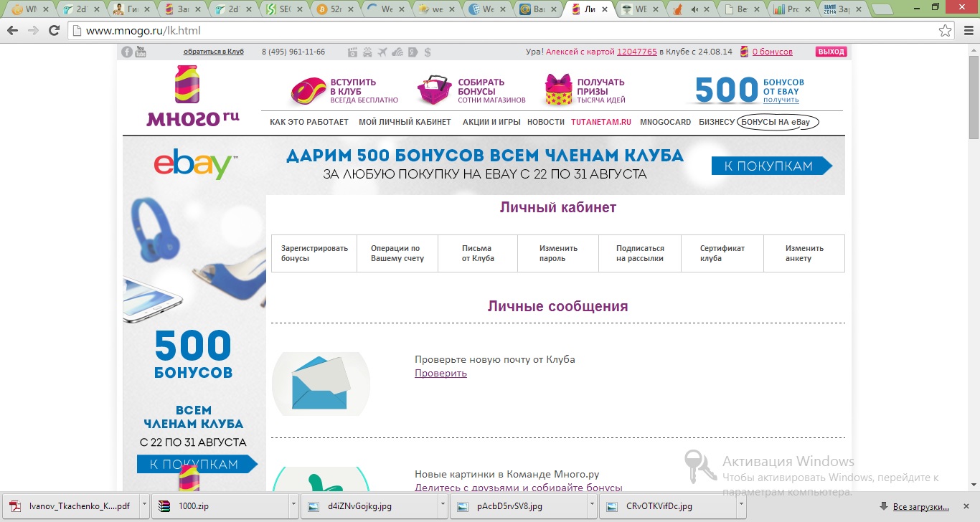980x522 pixels.
Task: Click the PDF file icon in downloads bar
Action: click(16, 506)
